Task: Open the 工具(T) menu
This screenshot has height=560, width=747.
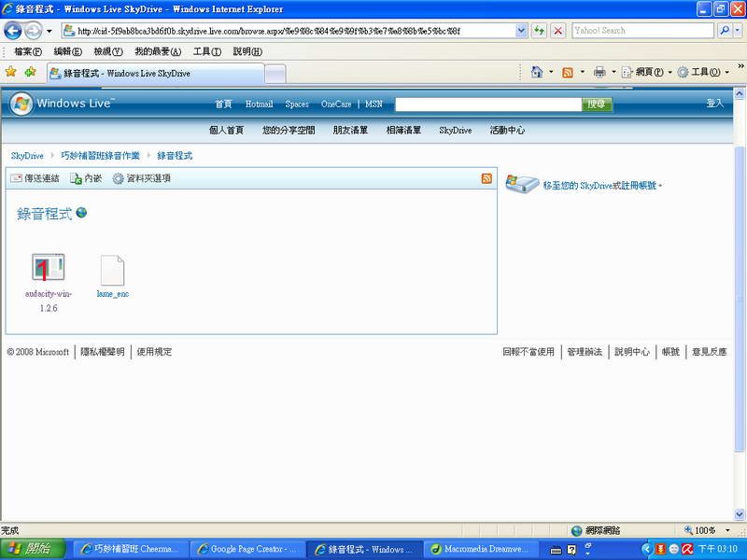Action: coord(206,51)
